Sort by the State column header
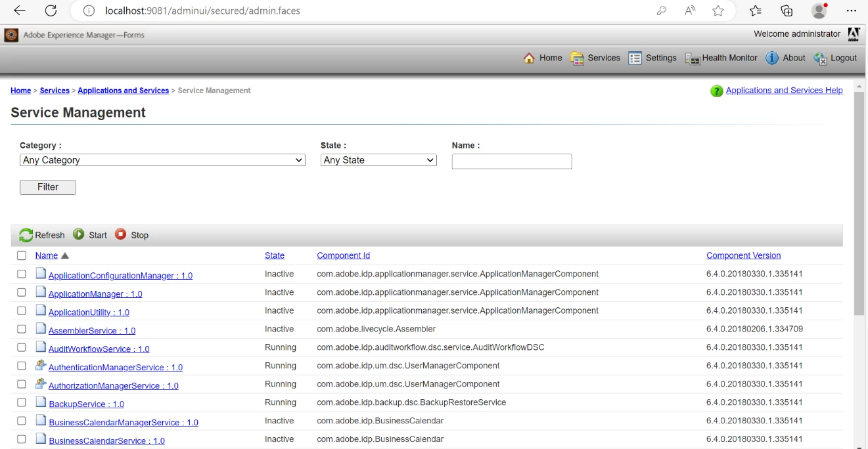Screen dimensions: 868x449 tap(275, 255)
